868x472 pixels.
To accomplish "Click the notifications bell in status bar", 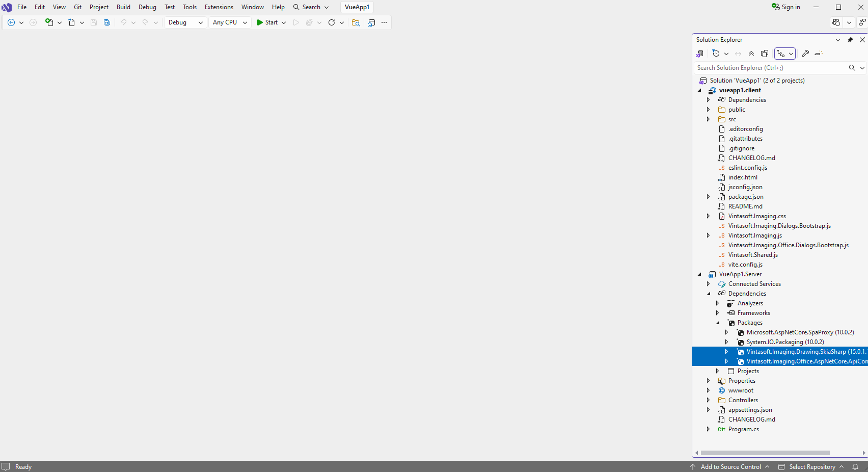I will tap(855, 467).
